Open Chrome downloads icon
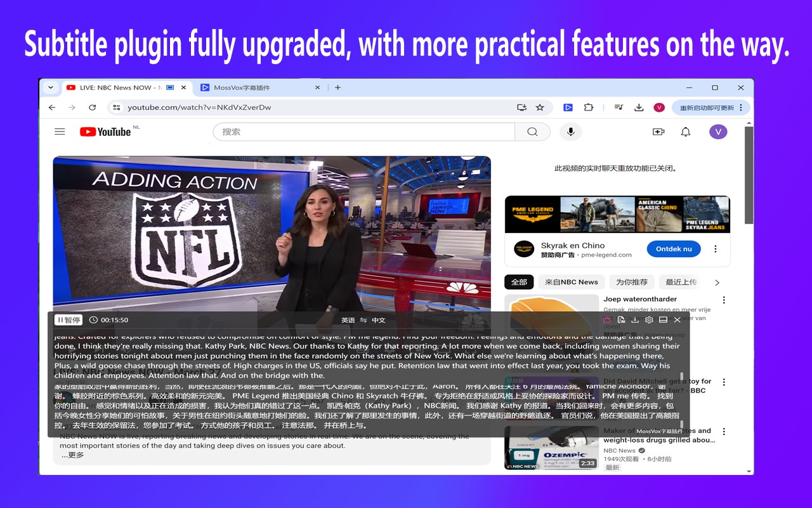 [639, 107]
